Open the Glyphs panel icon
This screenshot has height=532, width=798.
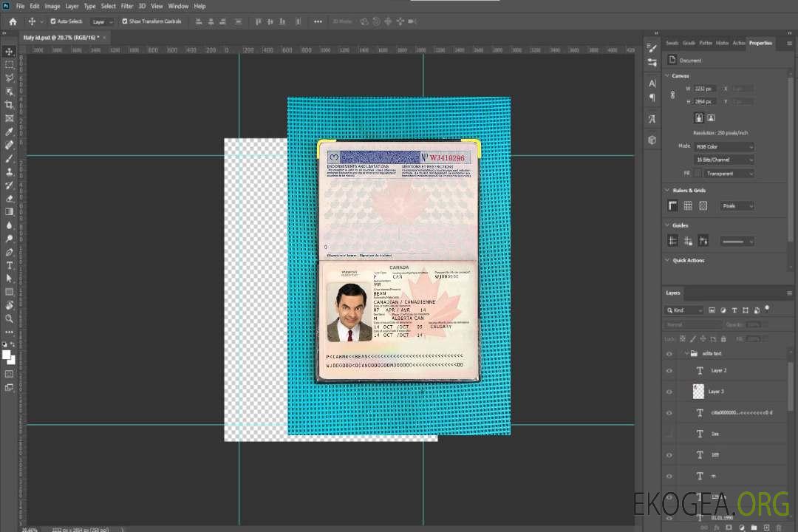pyautogui.click(x=652, y=119)
